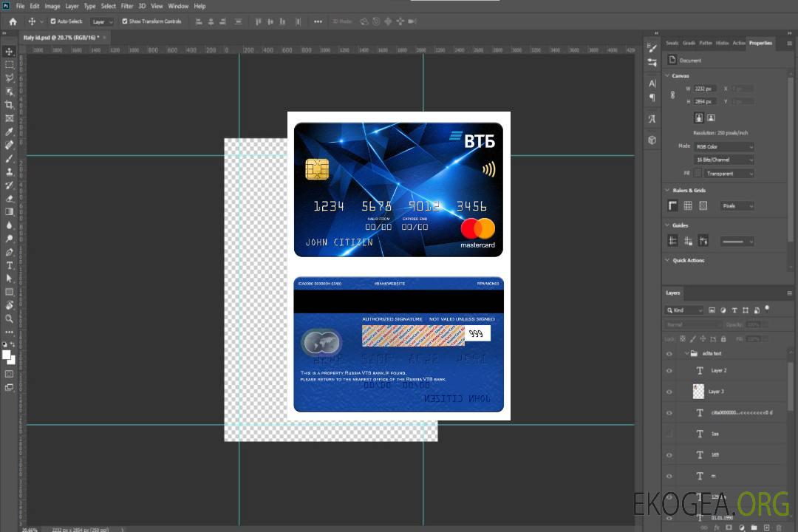Open the Pixels units dropdown

[737, 205]
